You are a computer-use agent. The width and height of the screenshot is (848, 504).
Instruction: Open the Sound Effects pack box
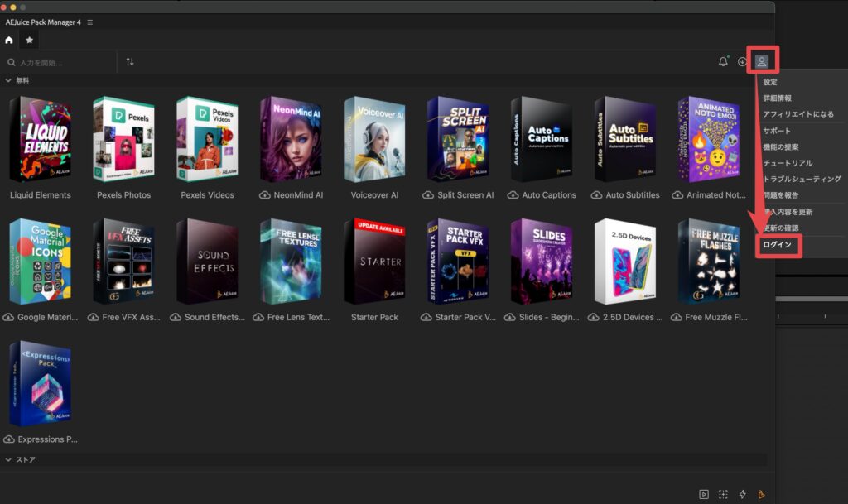point(208,262)
